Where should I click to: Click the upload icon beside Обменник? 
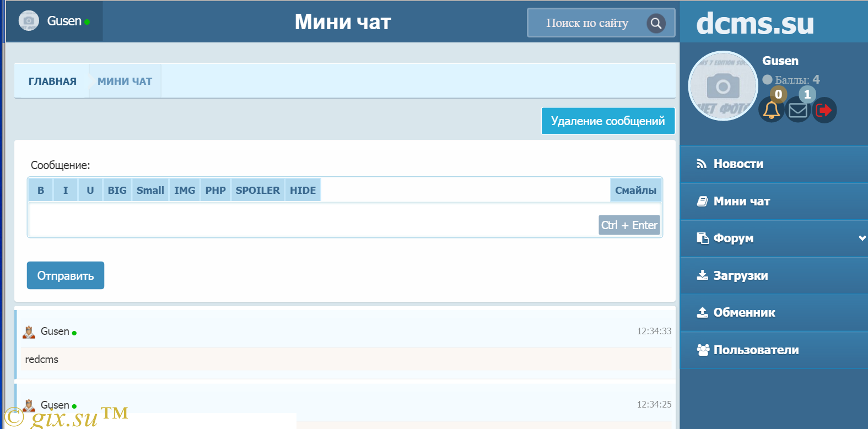pos(702,312)
